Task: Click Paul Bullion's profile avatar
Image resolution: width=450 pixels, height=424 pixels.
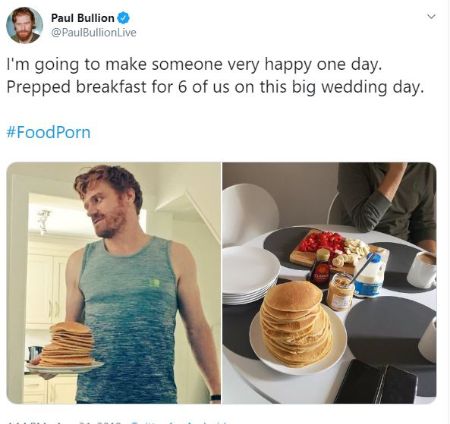Action: coord(24,25)
